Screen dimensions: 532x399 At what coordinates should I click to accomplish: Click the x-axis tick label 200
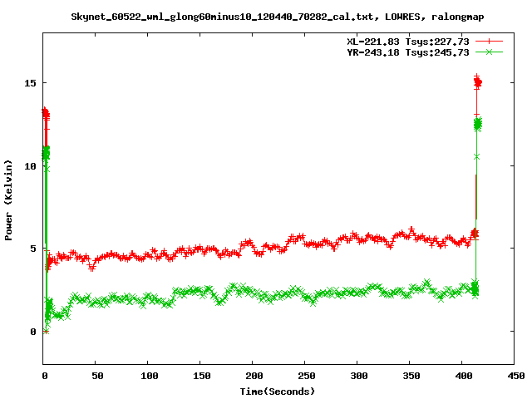pyautogui.click(x=254, y=376)
